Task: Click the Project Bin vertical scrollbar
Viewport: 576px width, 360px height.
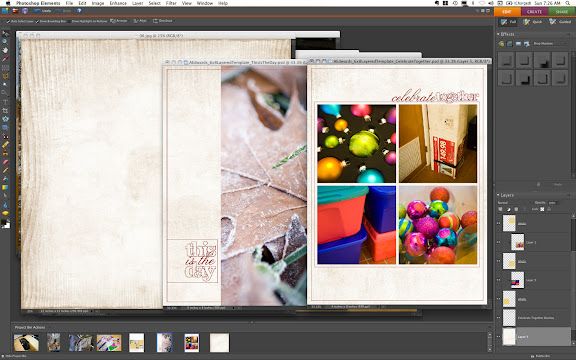Action: click(x=489, y=342)
